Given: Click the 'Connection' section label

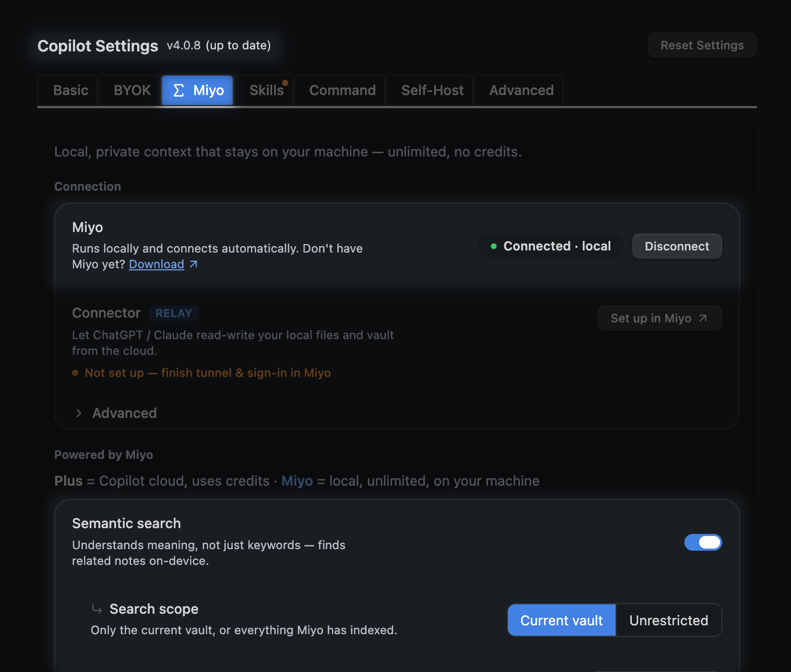Looking at the screenshot, I should 88,186.
